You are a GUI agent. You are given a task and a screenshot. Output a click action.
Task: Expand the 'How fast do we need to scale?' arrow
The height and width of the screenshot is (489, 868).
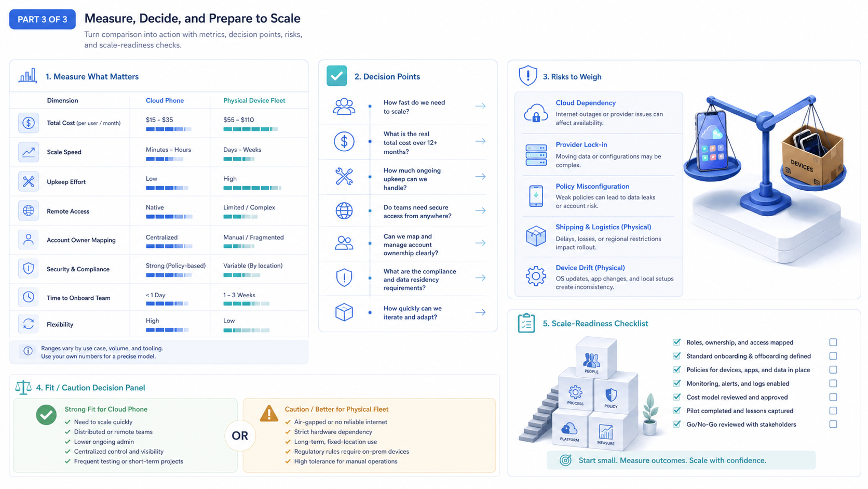click(x=481, y=106)
